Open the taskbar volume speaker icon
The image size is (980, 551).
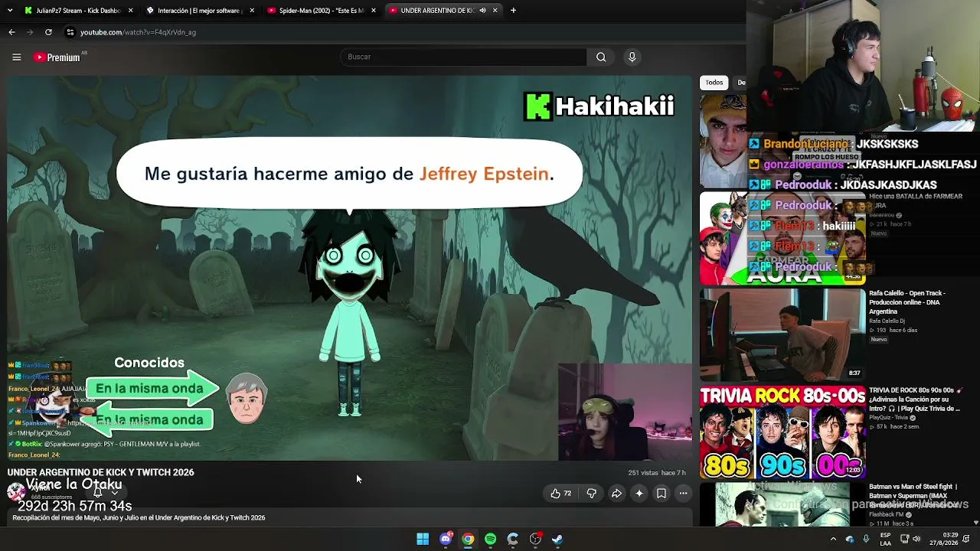tap(917, 539)
